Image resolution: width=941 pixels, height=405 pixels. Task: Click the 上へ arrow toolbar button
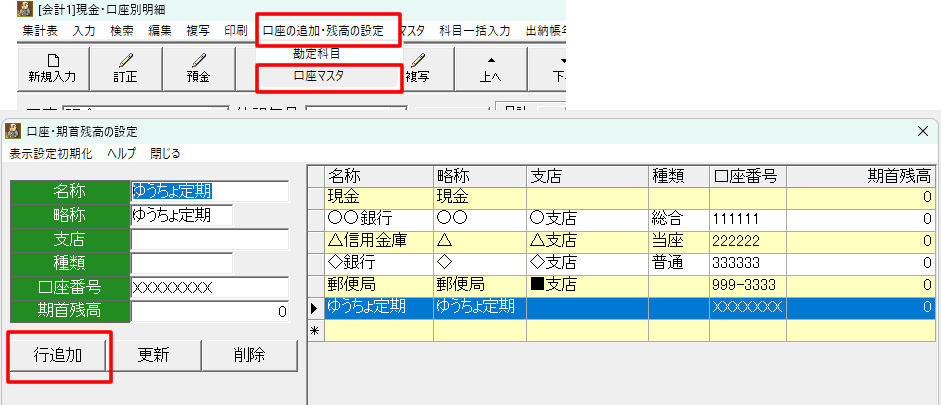[491, 68]
